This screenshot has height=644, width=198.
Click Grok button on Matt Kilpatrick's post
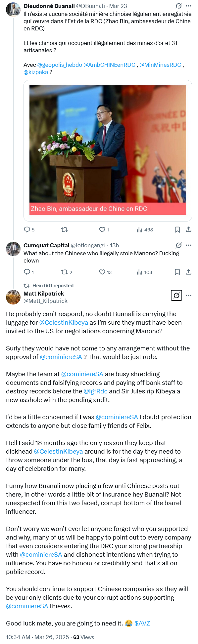click(176, 295)
